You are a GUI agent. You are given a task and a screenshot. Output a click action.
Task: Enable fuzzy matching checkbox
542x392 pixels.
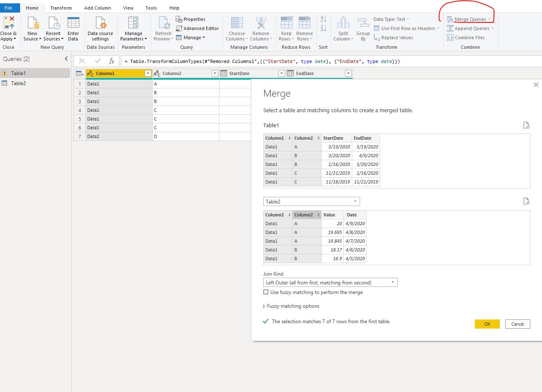pos(266,292)
